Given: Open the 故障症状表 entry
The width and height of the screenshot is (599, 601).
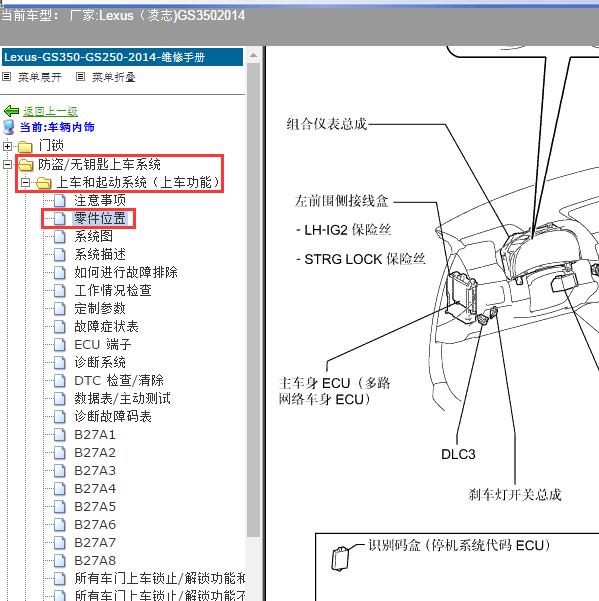Looking at the screenshot, I should pyautogui.click(x=106, y=327).
